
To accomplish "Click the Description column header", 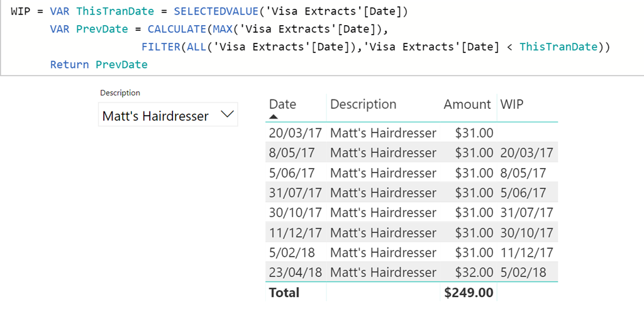I will (x=363, y=105).
